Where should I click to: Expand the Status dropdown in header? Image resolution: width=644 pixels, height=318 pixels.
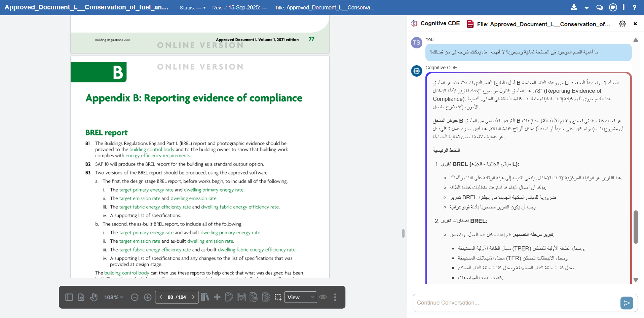pos(193,8)
